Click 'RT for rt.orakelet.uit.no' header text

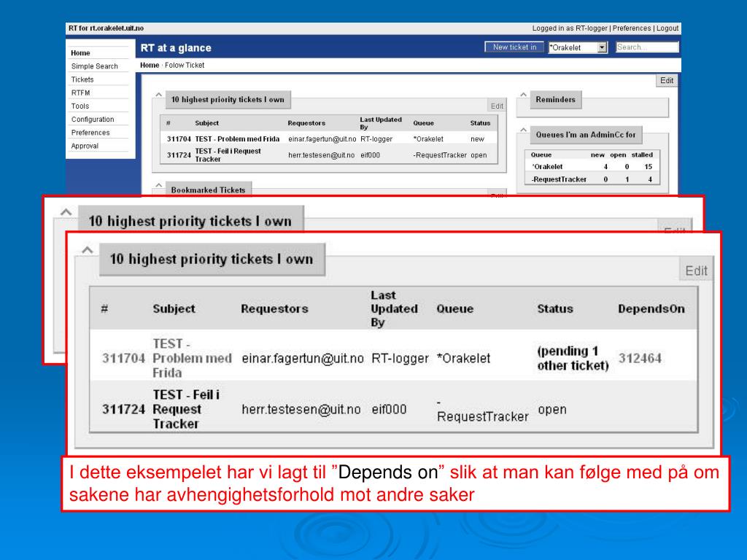pyautogui.click(x=106, y=28)
